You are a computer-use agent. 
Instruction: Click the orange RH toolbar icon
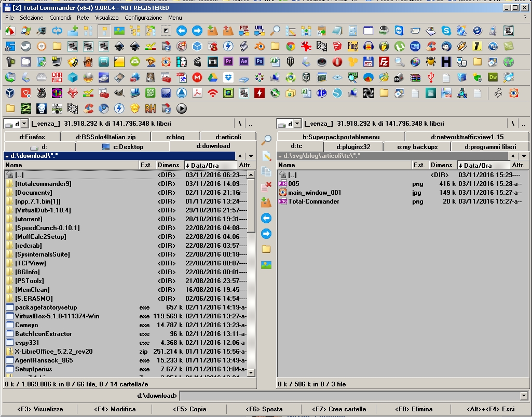click(151, 109)
